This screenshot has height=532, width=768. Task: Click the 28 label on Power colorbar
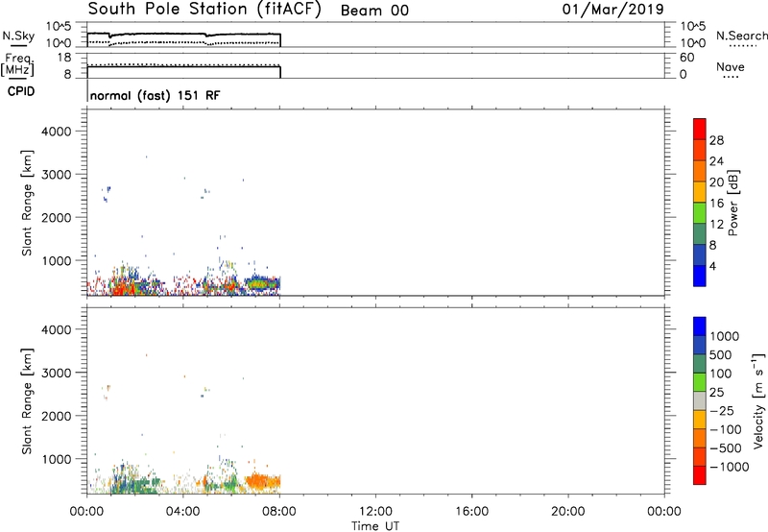(x=716, y=140)
